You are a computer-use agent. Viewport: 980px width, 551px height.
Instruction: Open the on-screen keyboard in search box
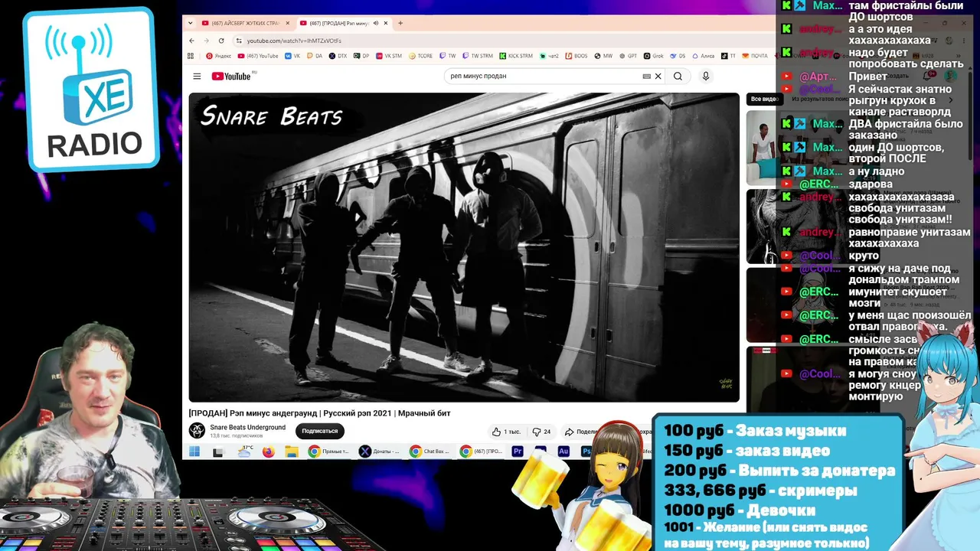pyautogui.click(x=647, y=77)
